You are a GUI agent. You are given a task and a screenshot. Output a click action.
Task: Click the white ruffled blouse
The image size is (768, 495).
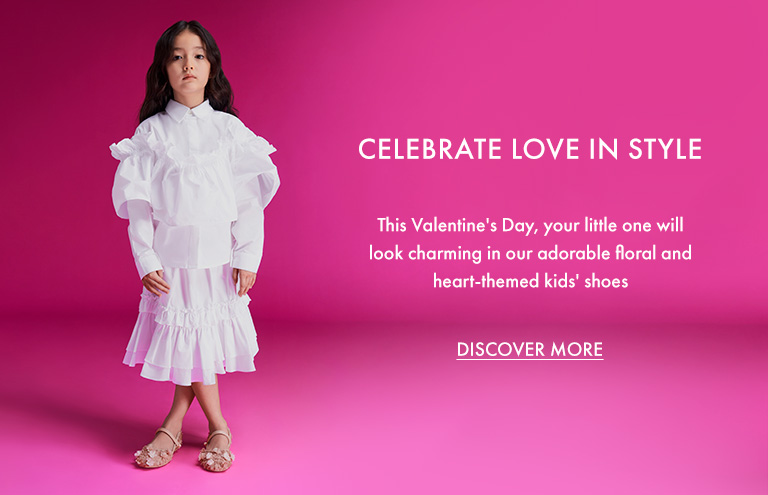click(x=195, y=191)
